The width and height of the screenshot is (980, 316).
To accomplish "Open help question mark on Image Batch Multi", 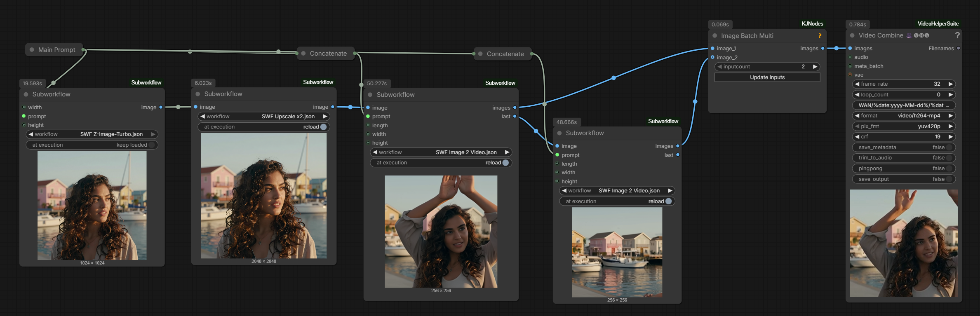I will click(820, 36).
